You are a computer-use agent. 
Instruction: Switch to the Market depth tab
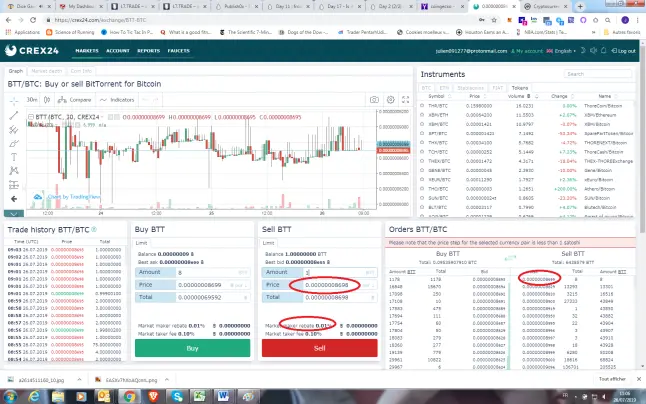(47, 71)
